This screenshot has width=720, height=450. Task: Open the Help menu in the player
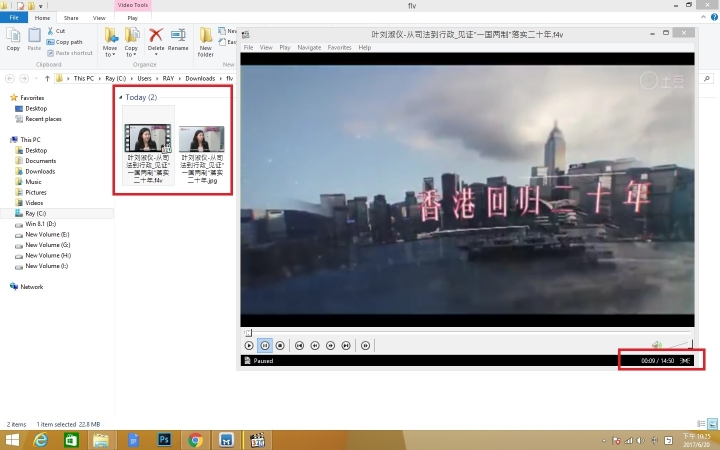365,47
